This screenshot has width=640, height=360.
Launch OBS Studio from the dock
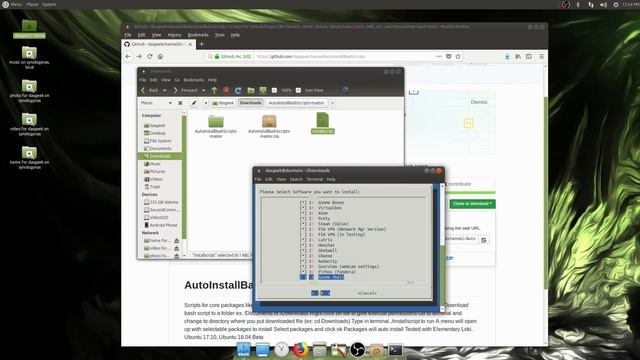[358, 350]
